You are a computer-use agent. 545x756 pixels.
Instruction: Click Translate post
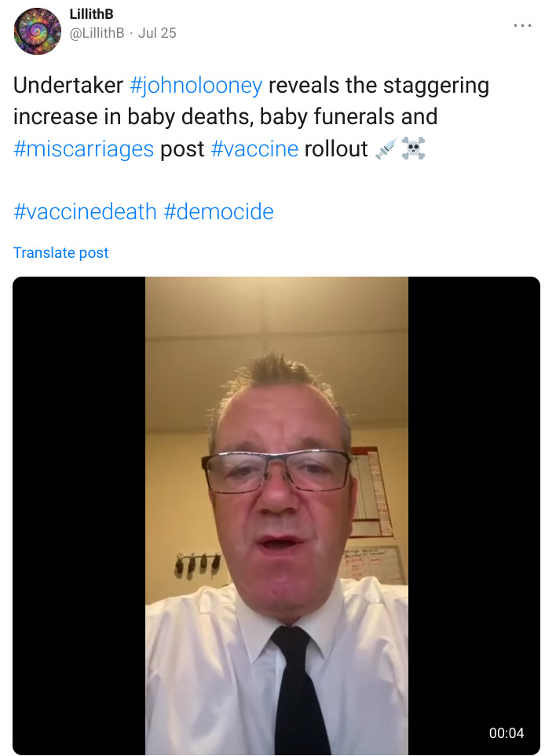[x=60, y=252]
